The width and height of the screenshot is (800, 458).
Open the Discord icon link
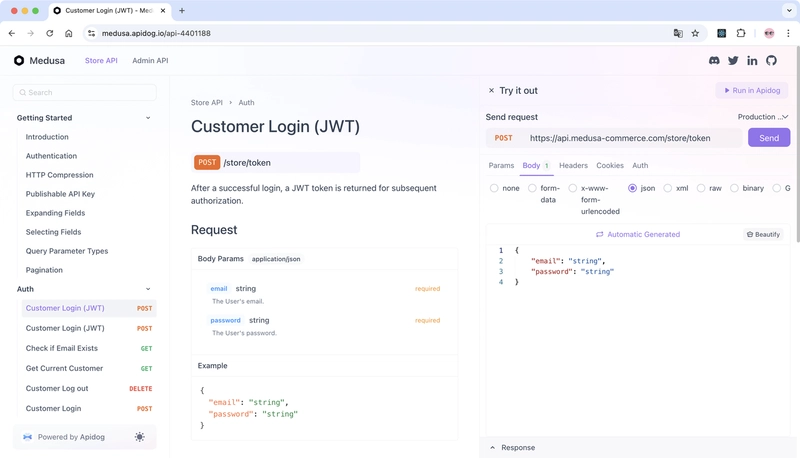click(x=714, y=60)
